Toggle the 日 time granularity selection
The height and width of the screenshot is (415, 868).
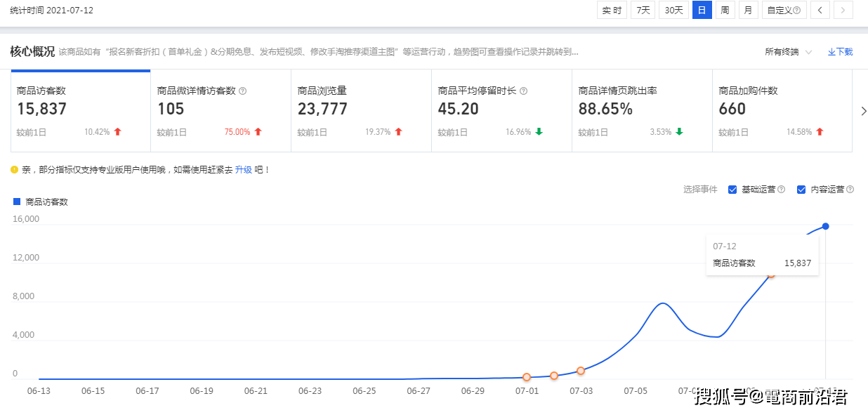702,10
